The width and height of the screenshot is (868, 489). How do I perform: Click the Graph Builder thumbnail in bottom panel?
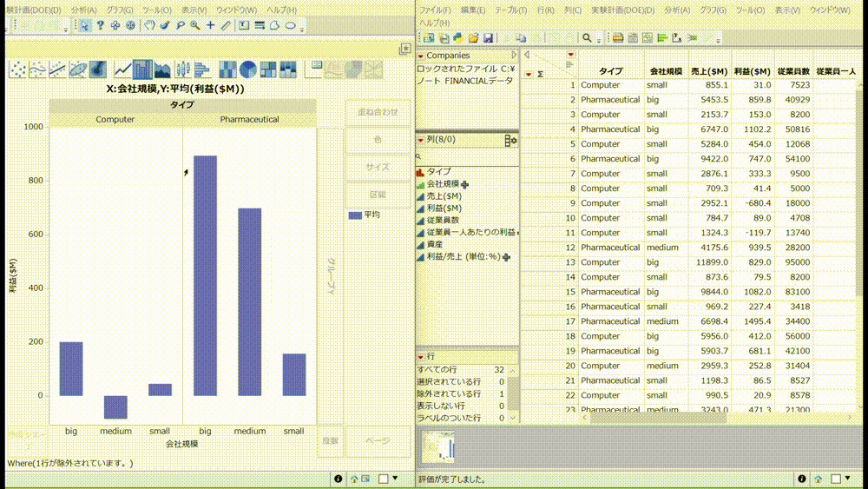439,447
